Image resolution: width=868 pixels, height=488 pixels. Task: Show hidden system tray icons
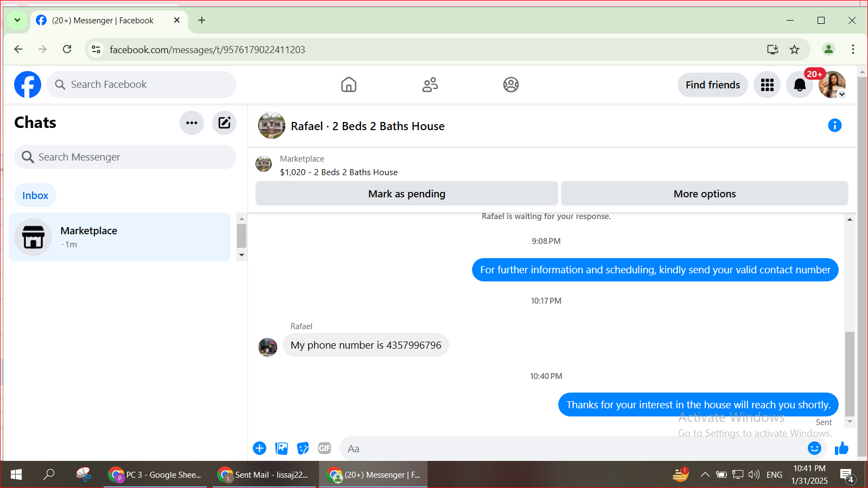click(705, 474)
